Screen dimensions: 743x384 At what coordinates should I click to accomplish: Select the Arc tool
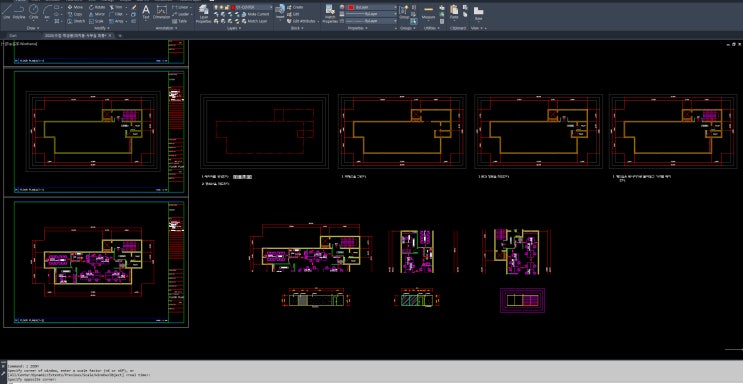47,12
